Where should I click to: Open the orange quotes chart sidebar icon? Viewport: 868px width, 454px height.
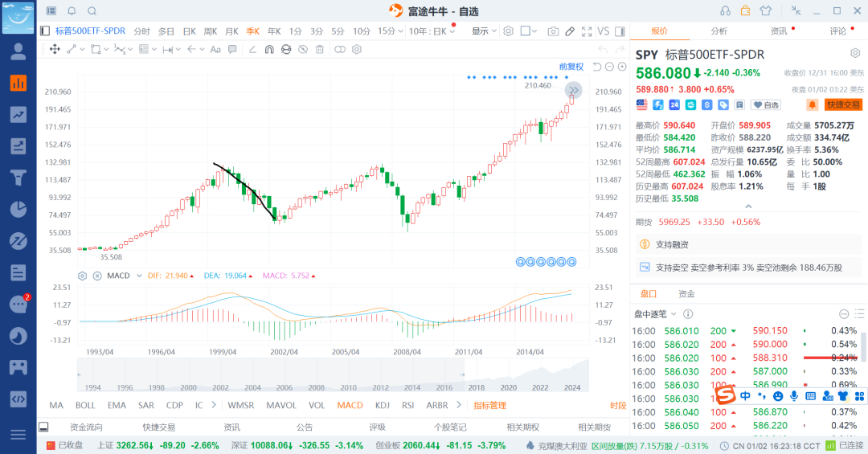tap(18, 83)
